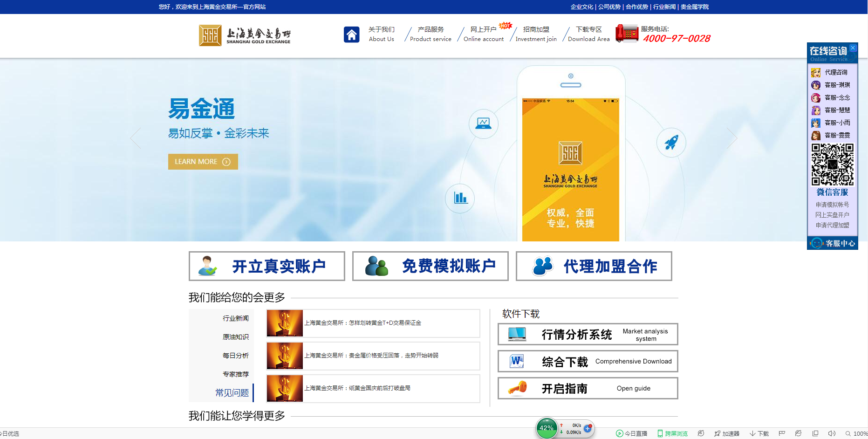Image resolution: width=868 pixels, height=439 pixels.
Task: Click the rocket circle icon on banner
Action: coord(671,142)
